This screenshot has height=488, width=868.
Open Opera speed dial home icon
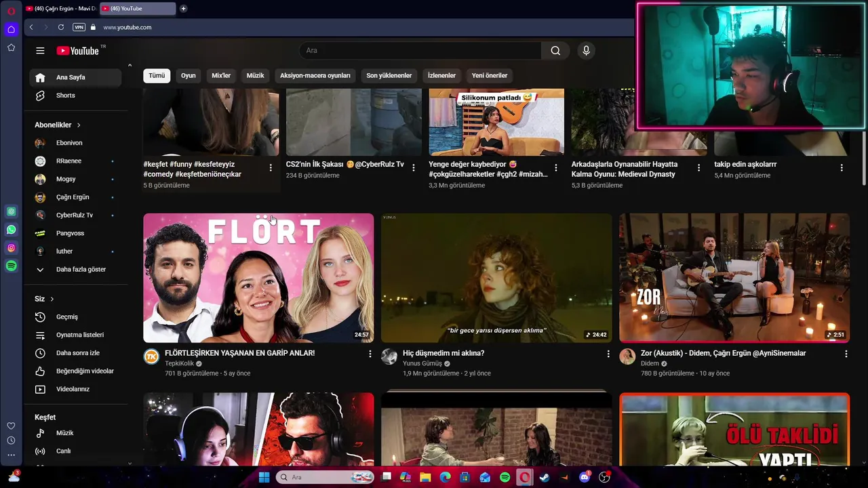pyautogui.click(x=11, y=29)
